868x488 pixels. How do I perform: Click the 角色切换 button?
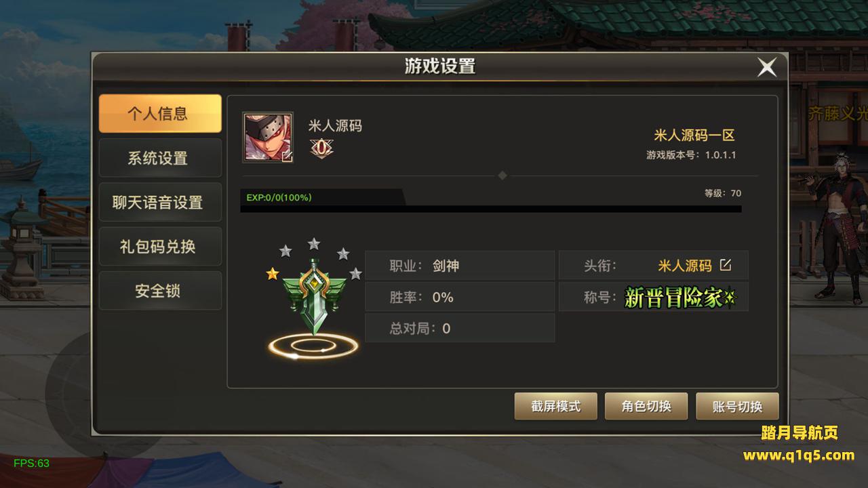tap(646, 406)
